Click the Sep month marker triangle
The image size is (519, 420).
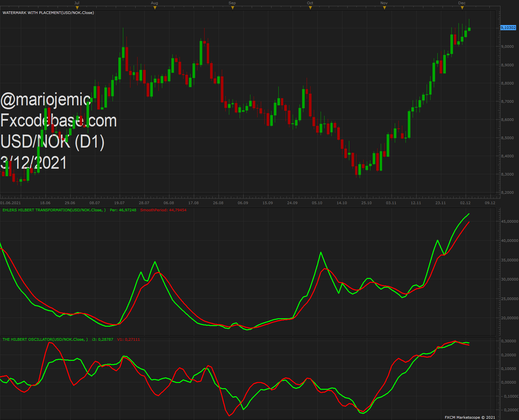[233, 8]
